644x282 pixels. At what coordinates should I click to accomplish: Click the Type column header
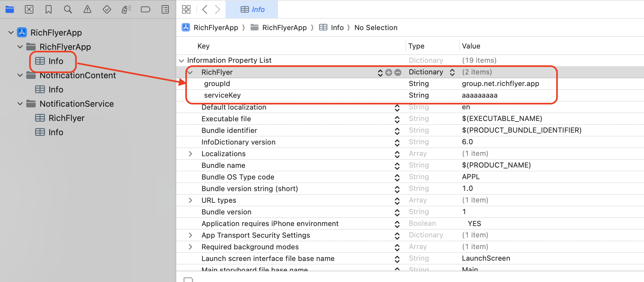coord(416,46)
